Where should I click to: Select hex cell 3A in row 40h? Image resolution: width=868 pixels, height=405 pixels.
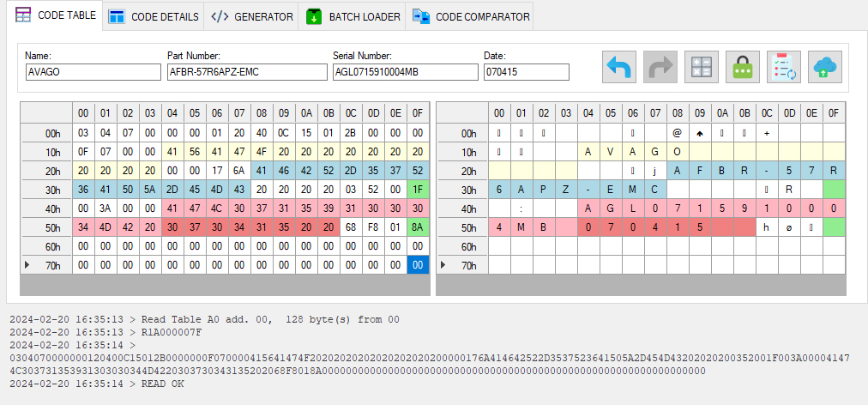[x=105, y=209]
